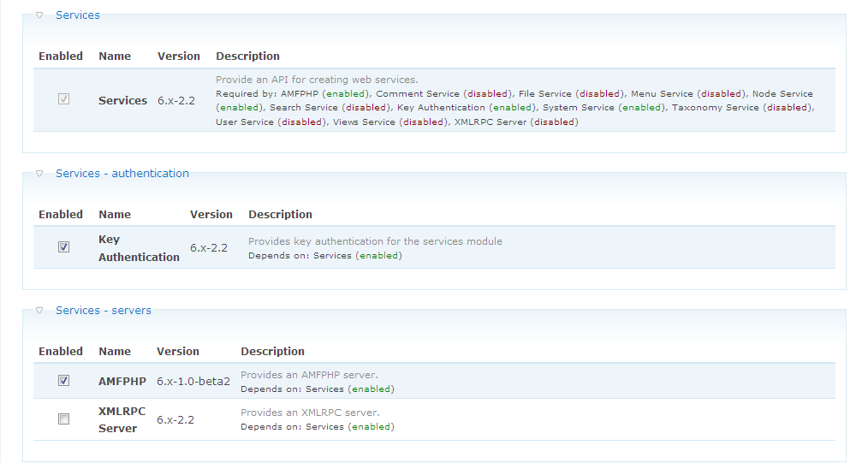Collapse Services - authentication triangle icon

39,174
